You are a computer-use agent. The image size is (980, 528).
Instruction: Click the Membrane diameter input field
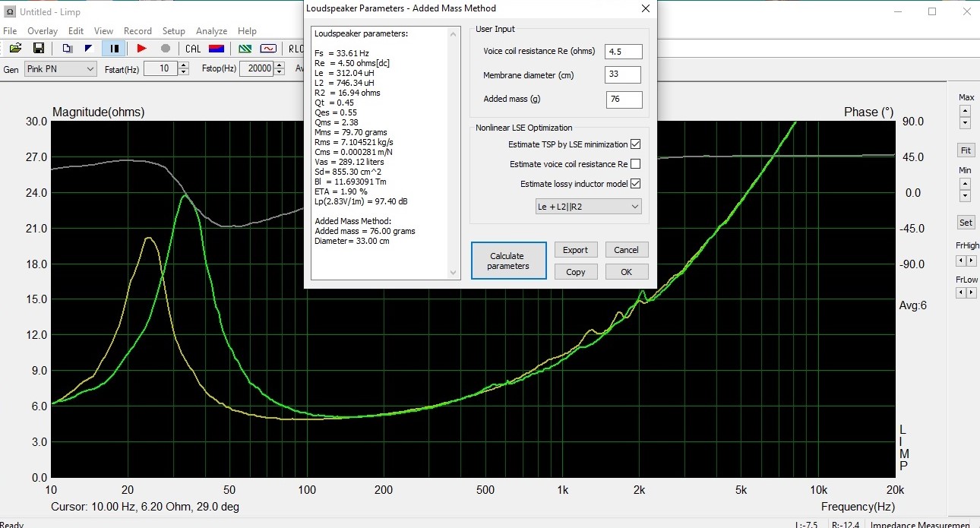coord(623,75)
